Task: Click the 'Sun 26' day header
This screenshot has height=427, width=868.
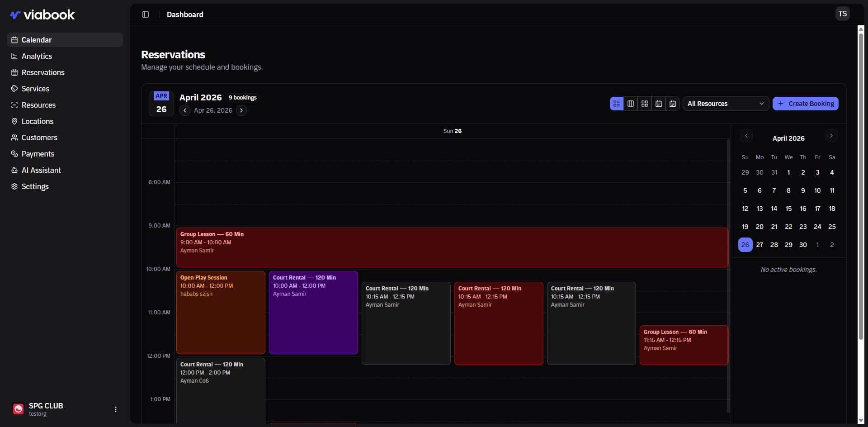Action: [452, 131]
